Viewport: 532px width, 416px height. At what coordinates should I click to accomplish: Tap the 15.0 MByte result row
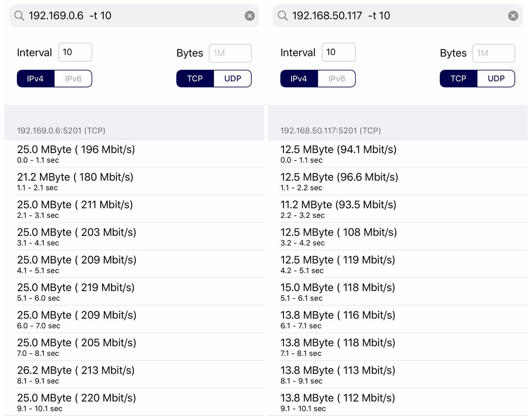pos(397,292)
